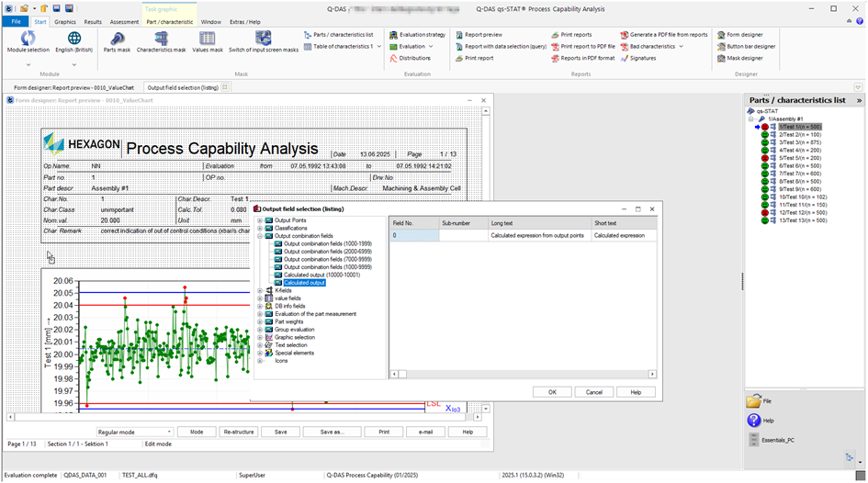The image size is (868, 483).
Task: Switch to Form designer: Report preview document tab
Action: click(x=73, y=87)
